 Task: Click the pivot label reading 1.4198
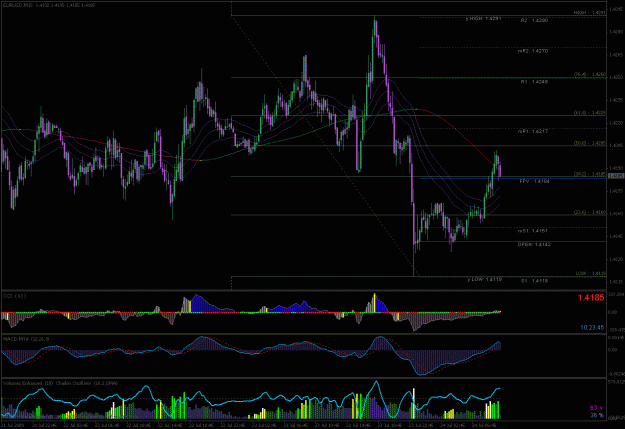click(535, 181)
